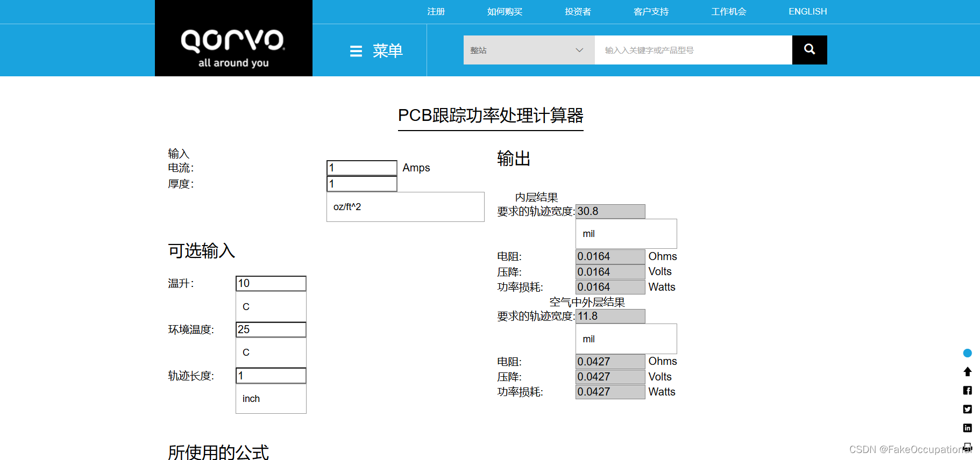The width and height of the screenshot is (980, 460).
Task: Open the trace length inch unit selector
Action: pos(271,398)
